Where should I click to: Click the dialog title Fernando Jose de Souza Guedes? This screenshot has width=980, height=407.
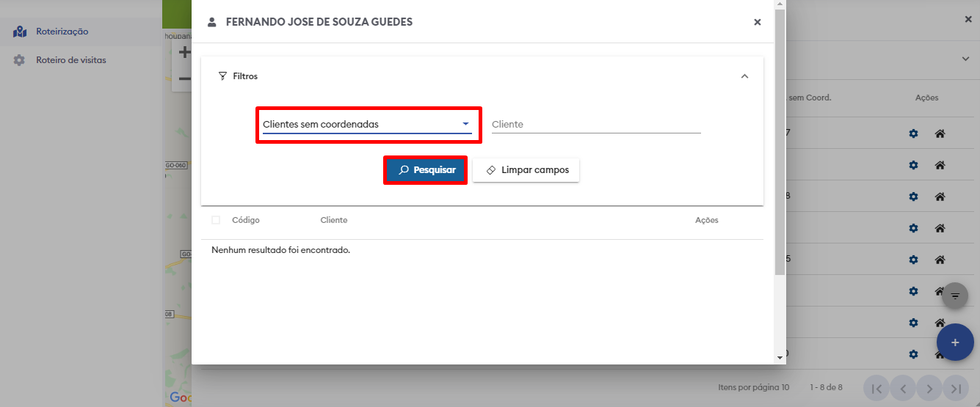319,22
